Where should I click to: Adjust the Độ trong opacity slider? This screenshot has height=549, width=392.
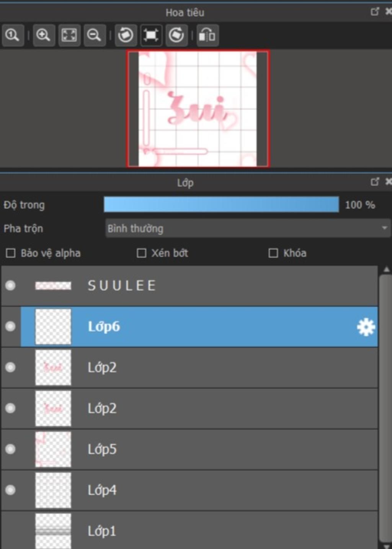point(221,205)
